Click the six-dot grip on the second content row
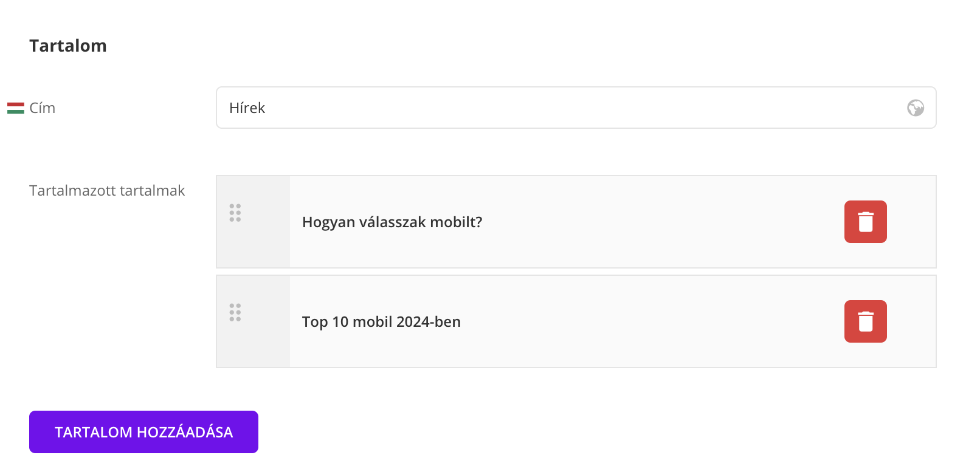Viewport: 980px width, 469px height. click(x=235, y=312)
